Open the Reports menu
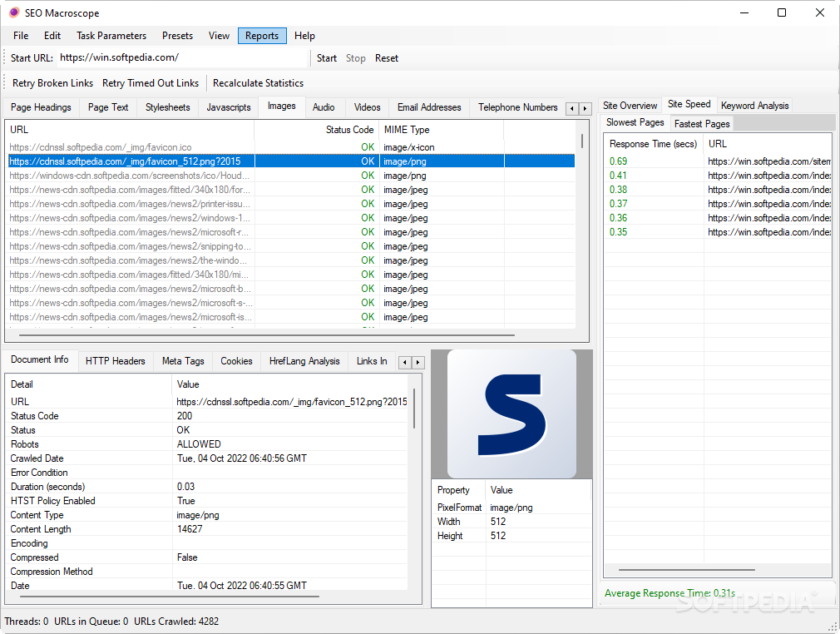 tap(262, 36)
